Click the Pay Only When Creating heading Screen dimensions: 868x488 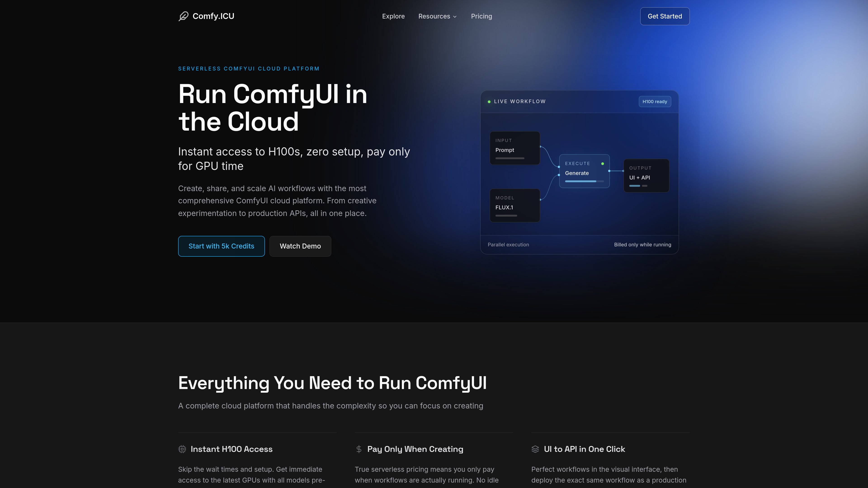pos(415,449)
